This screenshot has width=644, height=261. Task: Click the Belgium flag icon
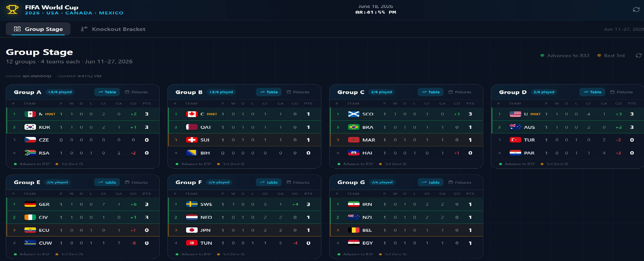(x=354, y=230)
